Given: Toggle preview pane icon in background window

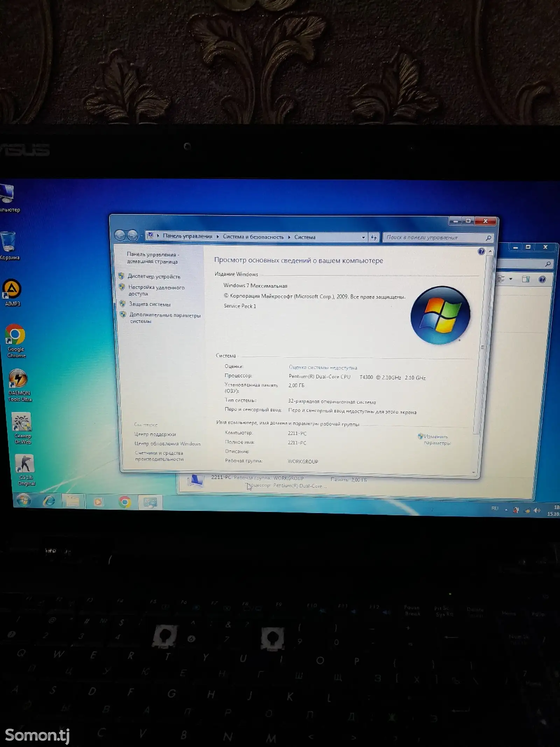Looking at the screenshot, I should pos(526,279).
